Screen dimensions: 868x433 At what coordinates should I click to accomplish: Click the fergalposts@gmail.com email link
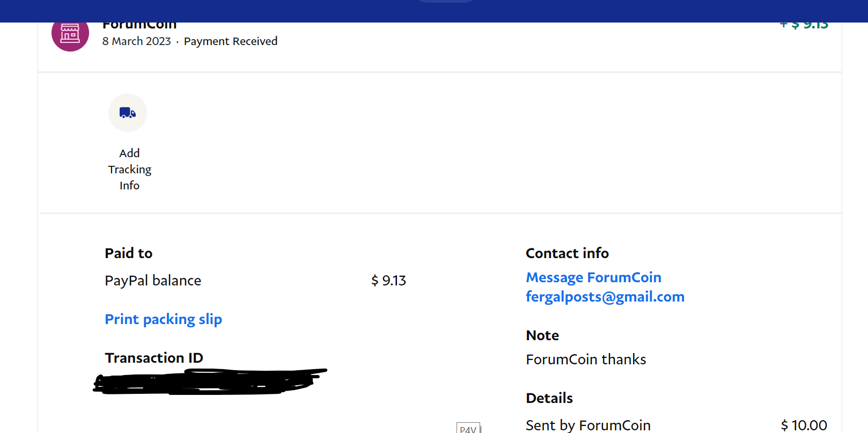[605, 297]
